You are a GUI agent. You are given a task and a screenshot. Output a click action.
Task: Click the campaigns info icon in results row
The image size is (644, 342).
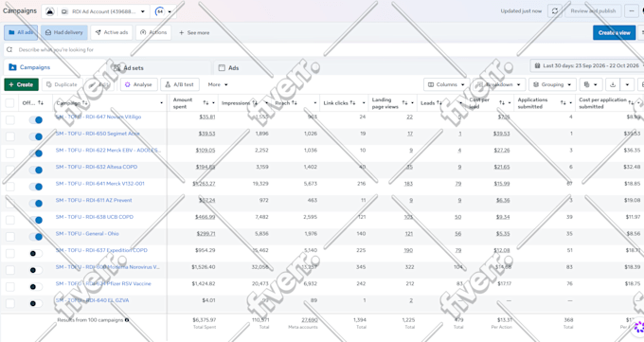click(x=127, y=320)
